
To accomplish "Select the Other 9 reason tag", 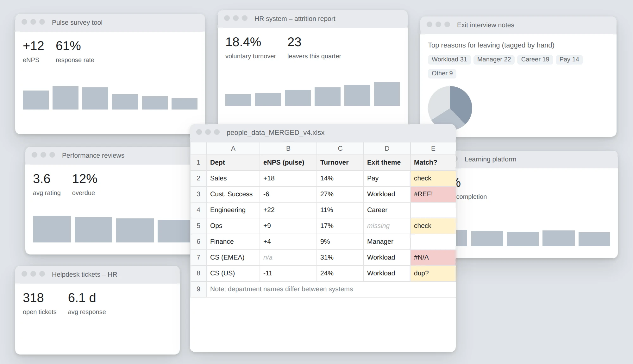I will (x=442, y=73).
